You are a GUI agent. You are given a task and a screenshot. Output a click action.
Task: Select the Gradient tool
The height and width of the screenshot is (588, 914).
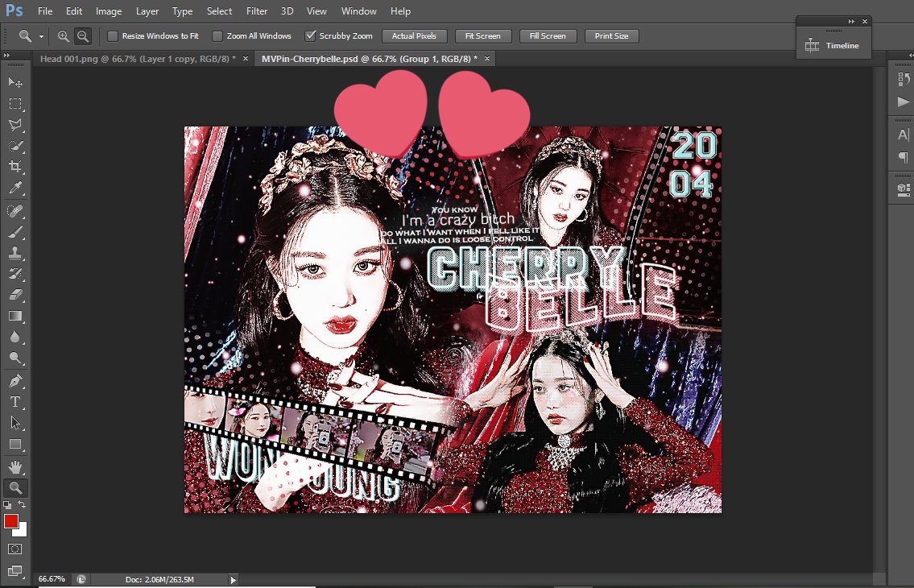point(15,317)
